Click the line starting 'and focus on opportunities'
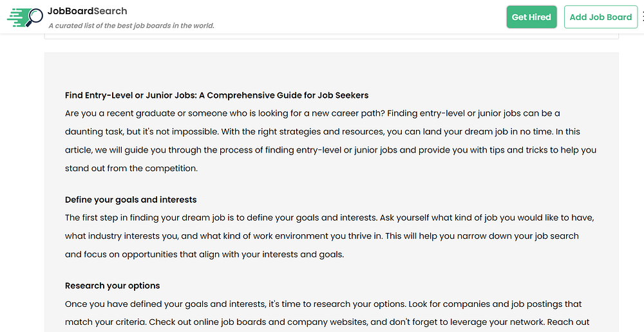The width and height of the screenshot is (644, 332). click(x=204, y=254)
